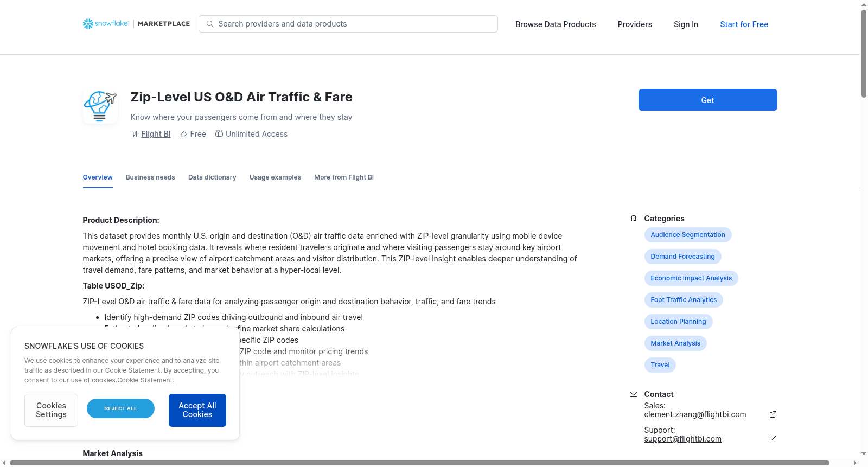Click the Zip-Level US O&D Air Traffic & Fare title
Image resolution: width=868 pixels, height=467 pixels.
tap(241, 97)
